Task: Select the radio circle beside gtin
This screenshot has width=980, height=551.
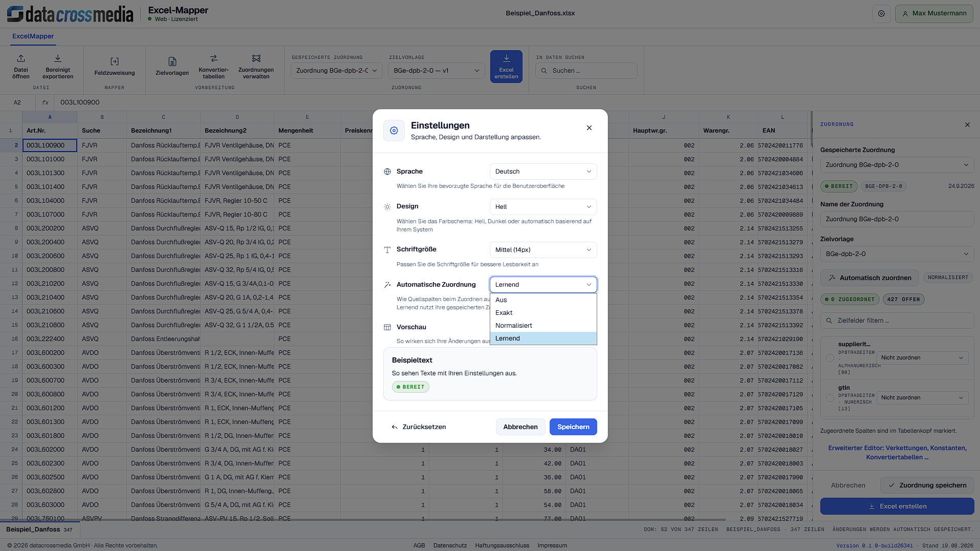Action: [830, 398]
